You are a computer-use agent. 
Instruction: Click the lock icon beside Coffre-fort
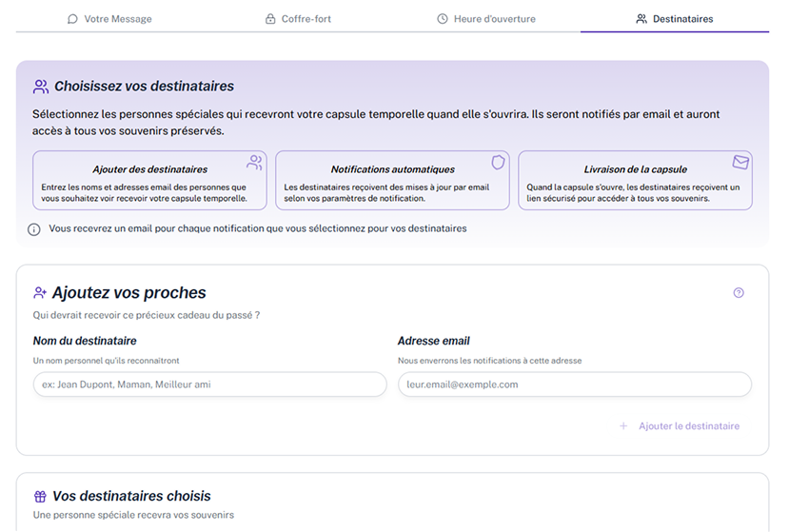click(x=270, y=19)
